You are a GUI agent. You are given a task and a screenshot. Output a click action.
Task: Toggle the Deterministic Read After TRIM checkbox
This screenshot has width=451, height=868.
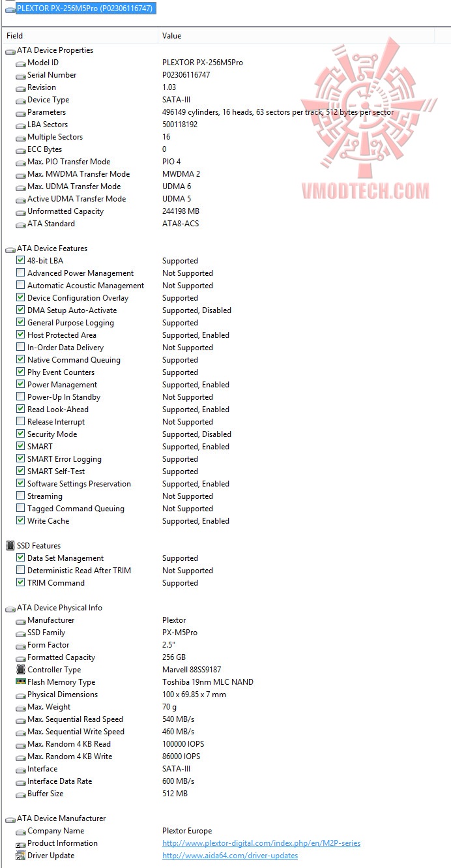[21, 571]
